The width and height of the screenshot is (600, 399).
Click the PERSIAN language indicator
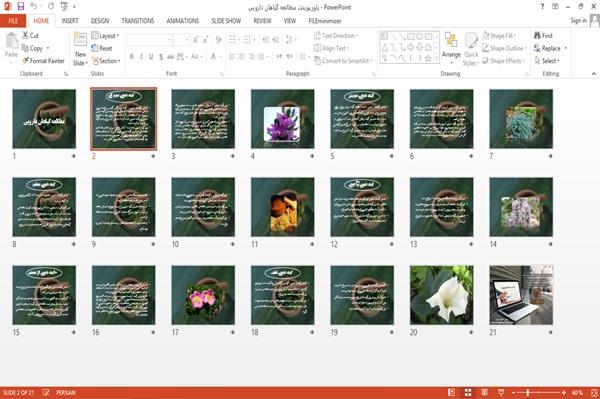tap(66, 392)
